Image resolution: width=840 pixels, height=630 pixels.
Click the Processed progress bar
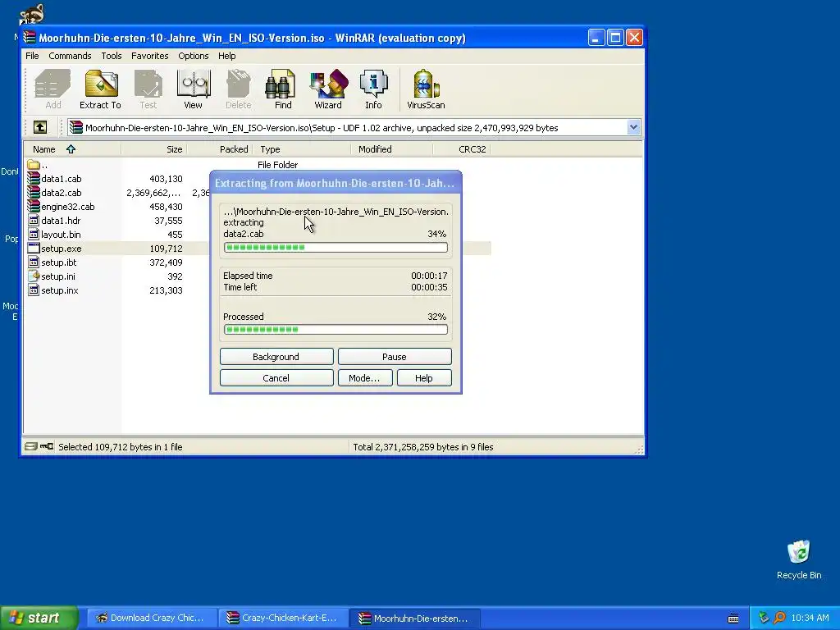pos(336,329)
